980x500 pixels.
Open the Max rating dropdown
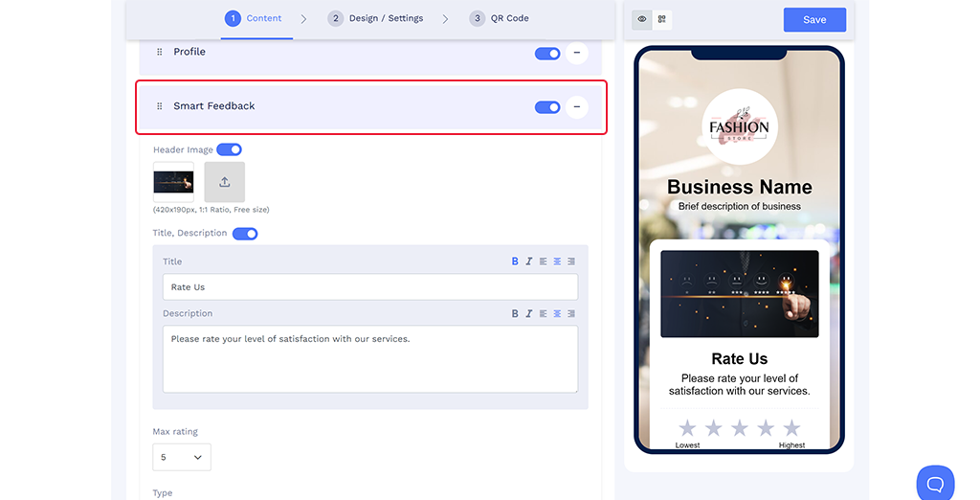tap(182, 457)
